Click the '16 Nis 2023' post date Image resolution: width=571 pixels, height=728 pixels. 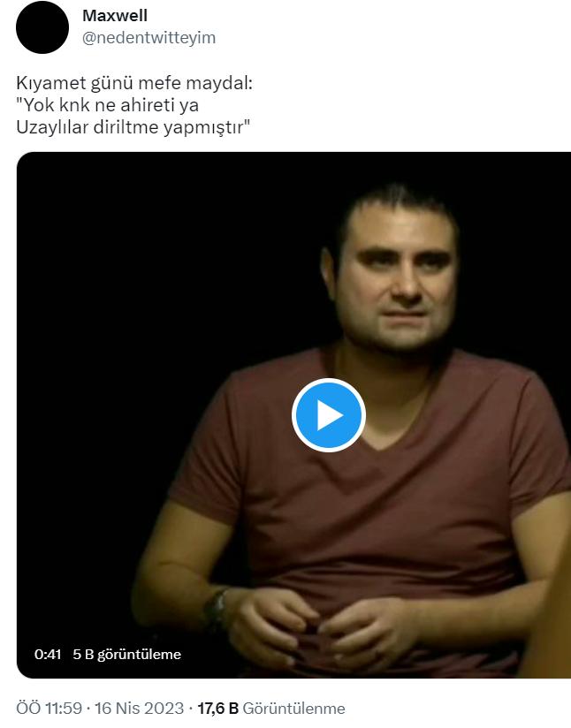click(x=140, y=709)
